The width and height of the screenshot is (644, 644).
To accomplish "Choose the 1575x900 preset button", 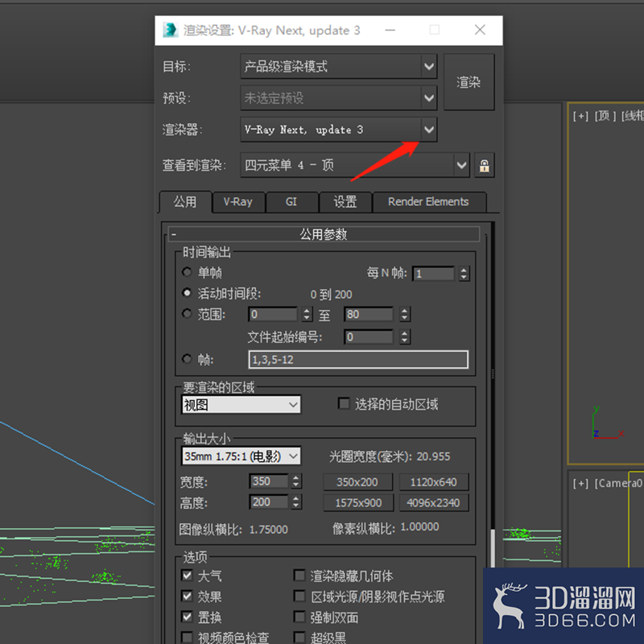I will 357,503.
